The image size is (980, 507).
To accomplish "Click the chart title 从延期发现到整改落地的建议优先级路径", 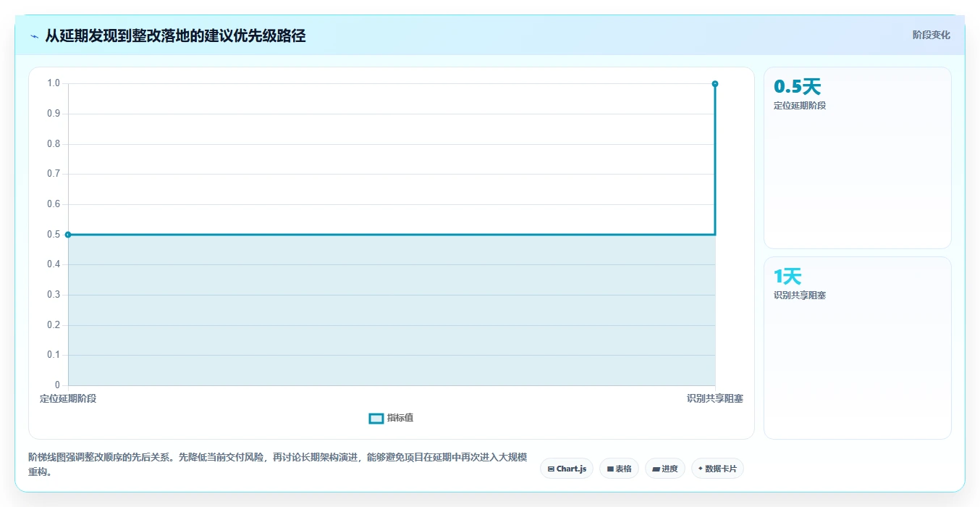I will click(175, 36).
